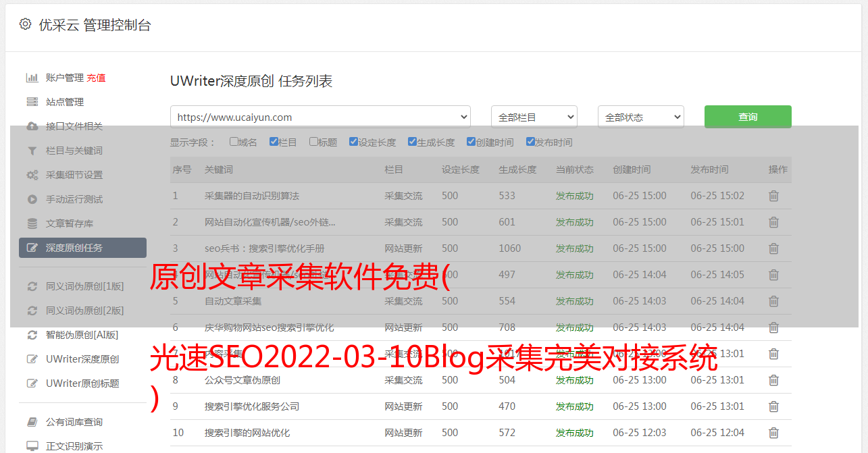Viewport: 868px width, 453px height.
Task: Click keyword 采集器的自动识别算法
Action: [252, 196]
